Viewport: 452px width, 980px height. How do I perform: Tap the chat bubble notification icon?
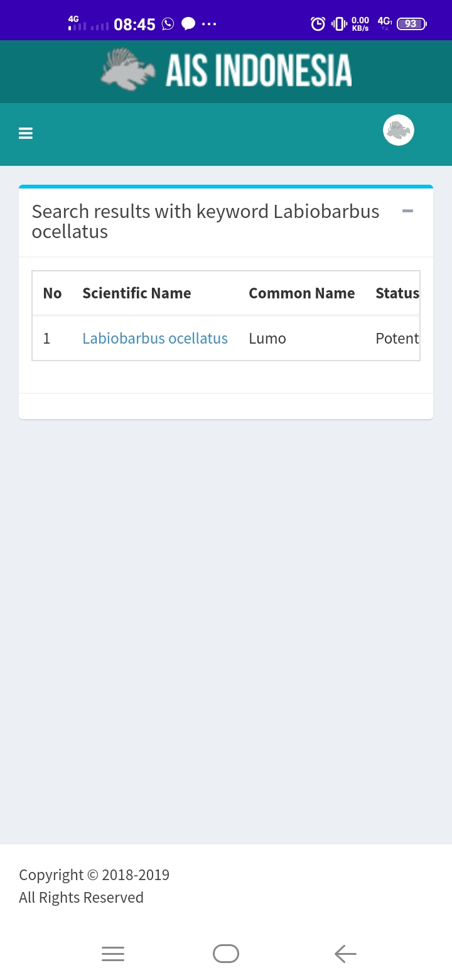(188, 24)
